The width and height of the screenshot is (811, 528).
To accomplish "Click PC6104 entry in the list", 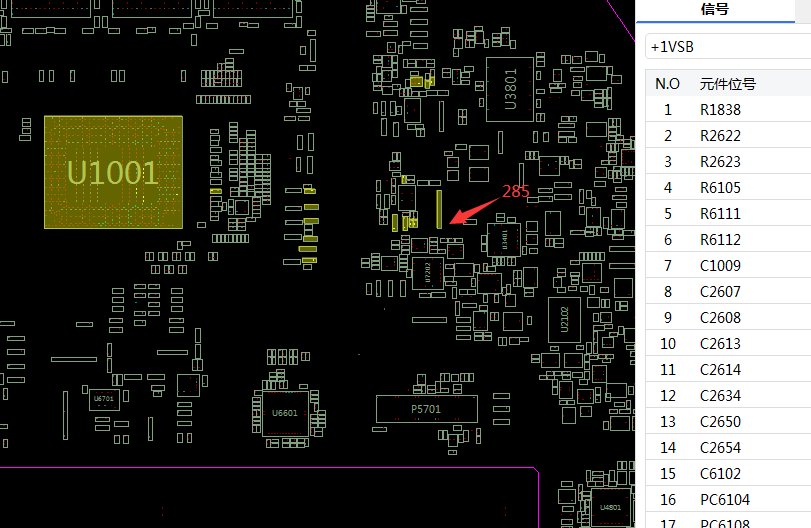I will tap(724, 500).
